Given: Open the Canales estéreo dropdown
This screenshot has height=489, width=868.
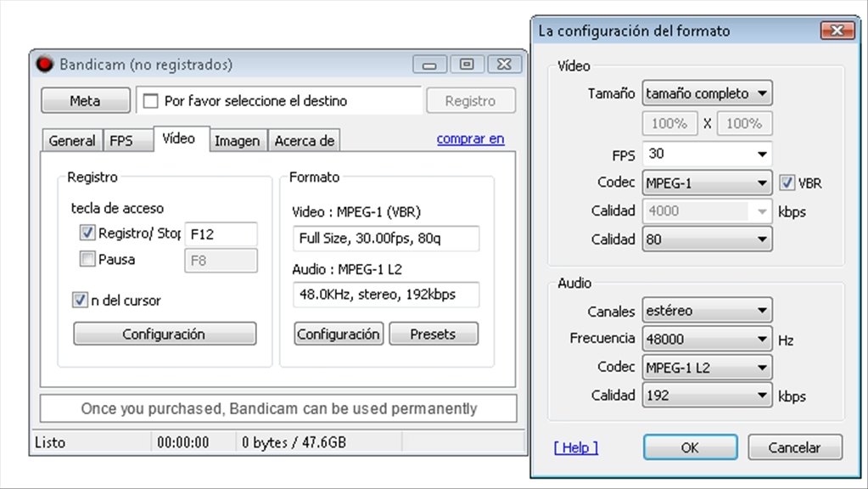Looking at the screenshot, I should 707,311.
